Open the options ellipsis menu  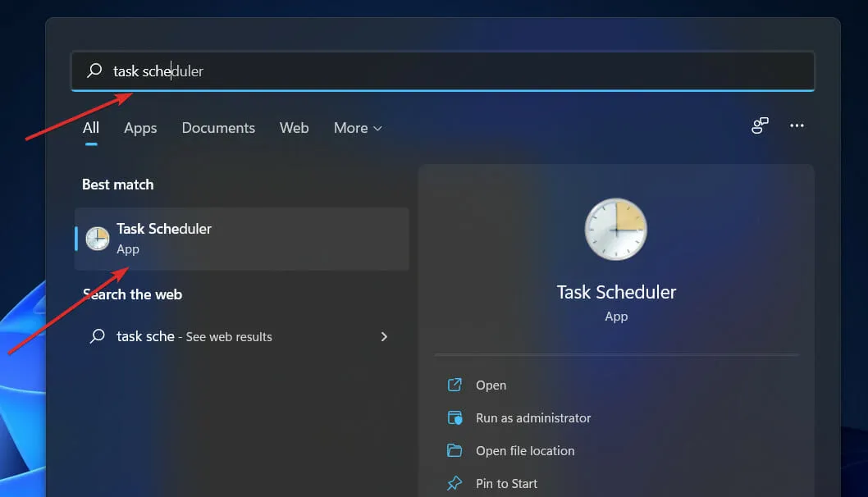[x=797, y=125]
